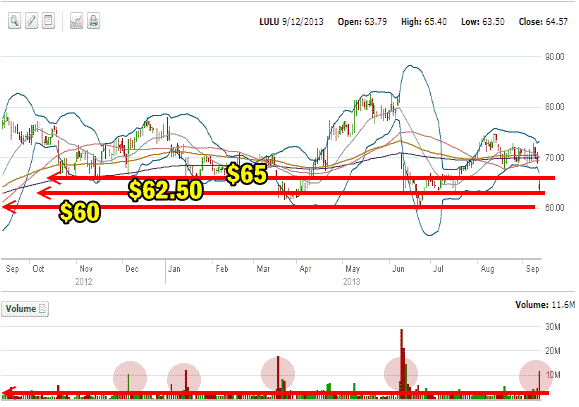579x407 pixels.
Task: Click the printer icon
Action: 93,21
